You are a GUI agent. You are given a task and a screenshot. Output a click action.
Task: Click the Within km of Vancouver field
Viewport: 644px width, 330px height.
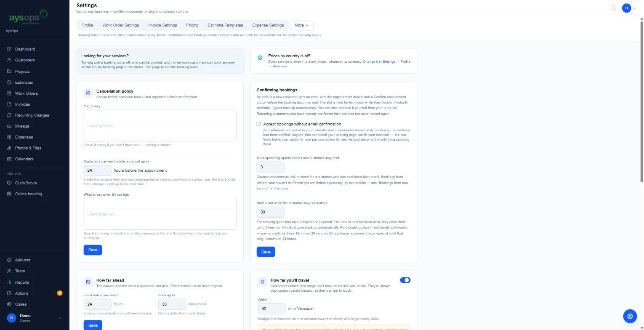[x=272, y=309]
